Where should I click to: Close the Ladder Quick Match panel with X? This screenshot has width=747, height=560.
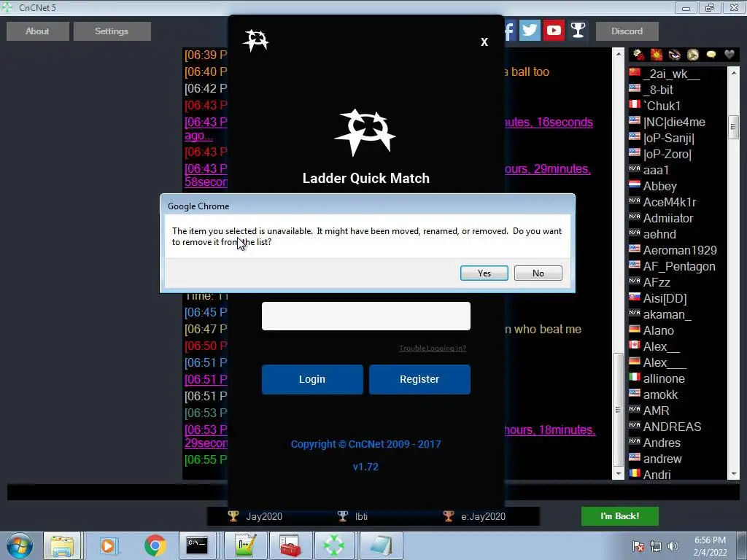[484, 42]
